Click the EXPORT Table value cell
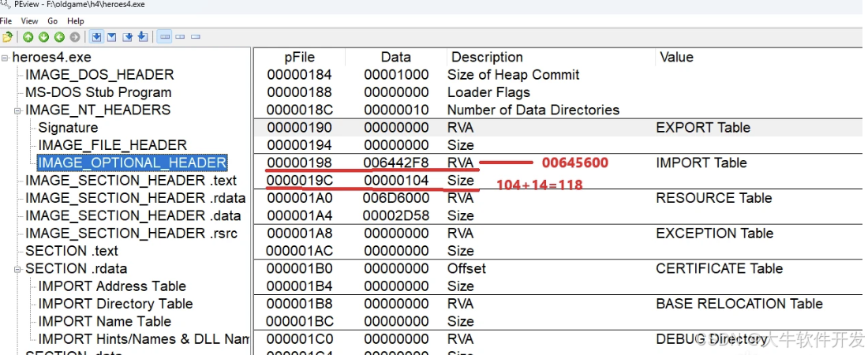Image resolution: width=868 pixels, height=355 pixels. pyautogui.click(x=703, y=128)
